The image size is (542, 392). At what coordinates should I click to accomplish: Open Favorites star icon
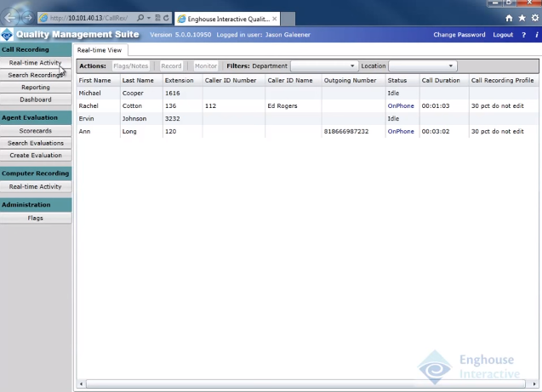(522, 18)
